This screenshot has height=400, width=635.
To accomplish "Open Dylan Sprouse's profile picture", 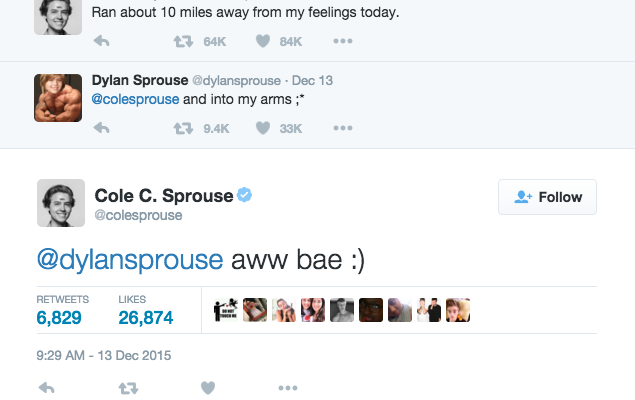I will (x=58, y=97).
